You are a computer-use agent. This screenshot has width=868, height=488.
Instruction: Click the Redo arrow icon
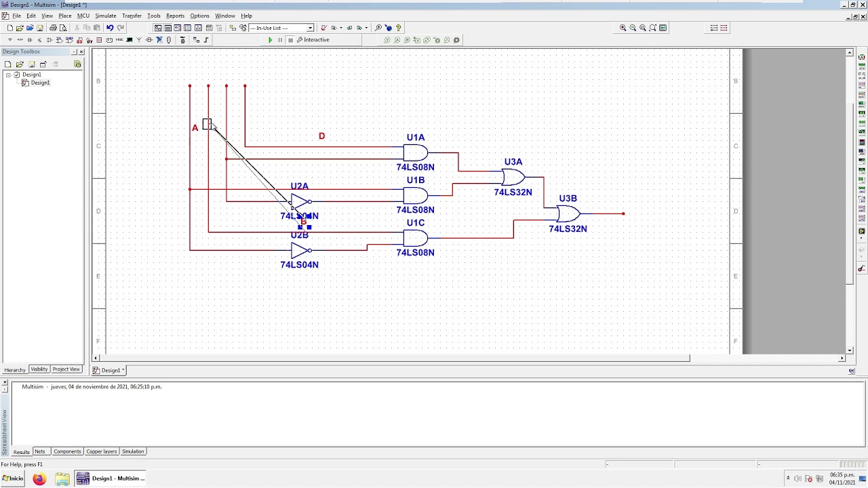click(121, 28)
